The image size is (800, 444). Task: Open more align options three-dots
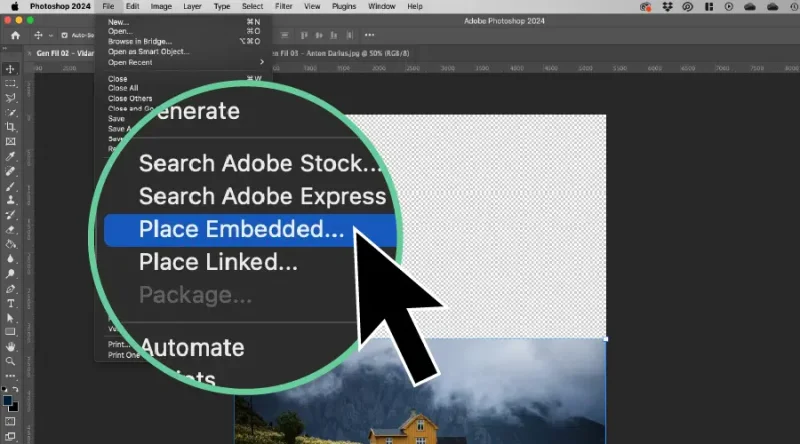[369, 35]
